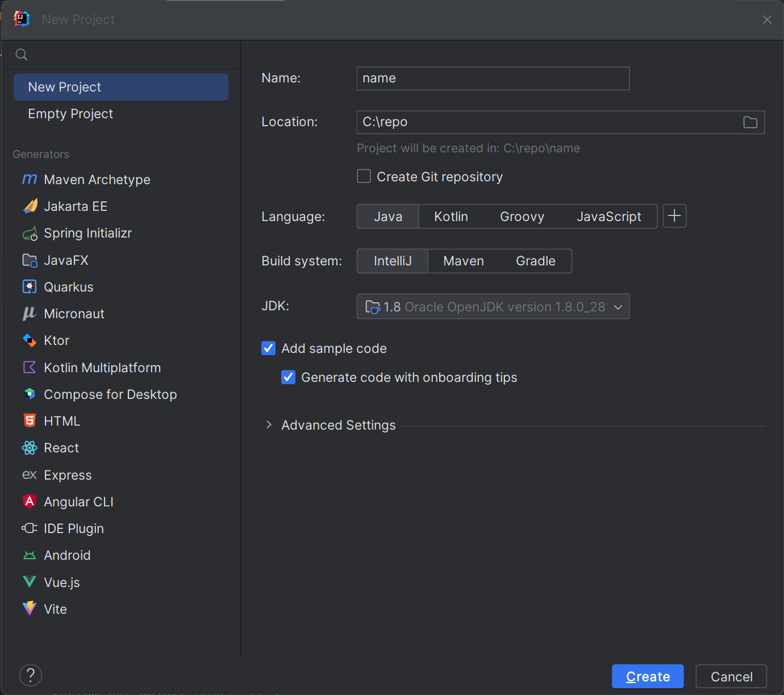
Task: Click the Jakarta EE sail icon
Action: tap(30, 206)
